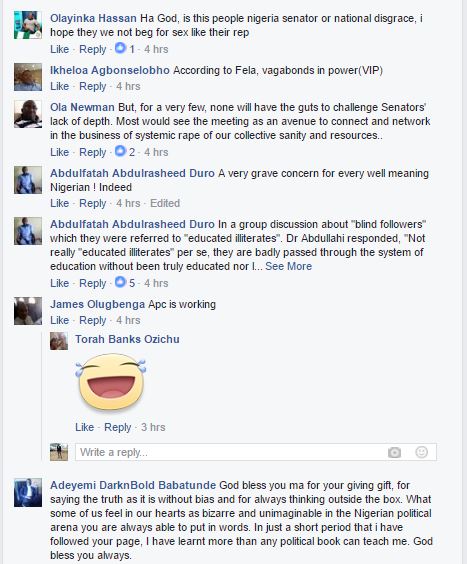Image resolution: width=467 pixels, height=564 pixels.
Task: Like James Olugbenga's comment
Action: 59,320
